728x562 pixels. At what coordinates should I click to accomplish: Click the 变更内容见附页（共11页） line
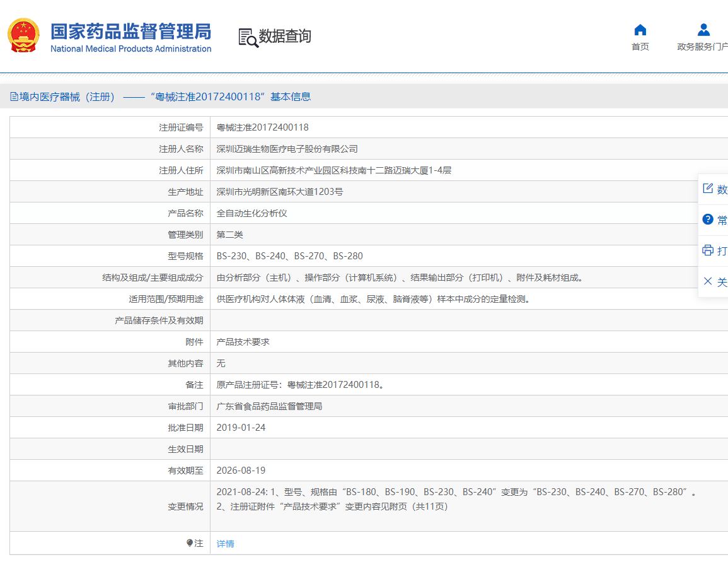[332, 506]
